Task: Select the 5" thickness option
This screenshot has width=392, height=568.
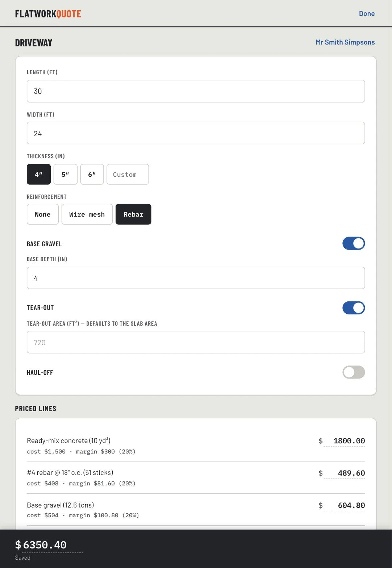Action: tap(66, 174)
